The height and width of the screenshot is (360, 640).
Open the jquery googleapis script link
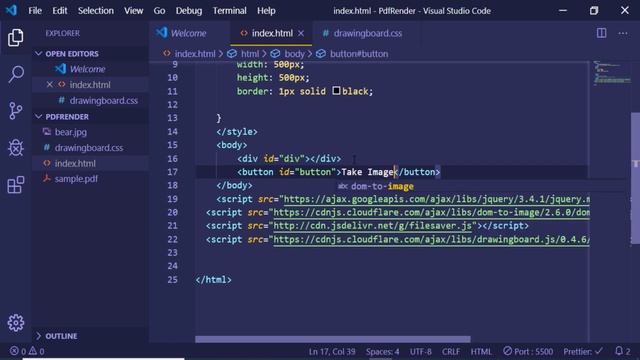tap(436, 199)
